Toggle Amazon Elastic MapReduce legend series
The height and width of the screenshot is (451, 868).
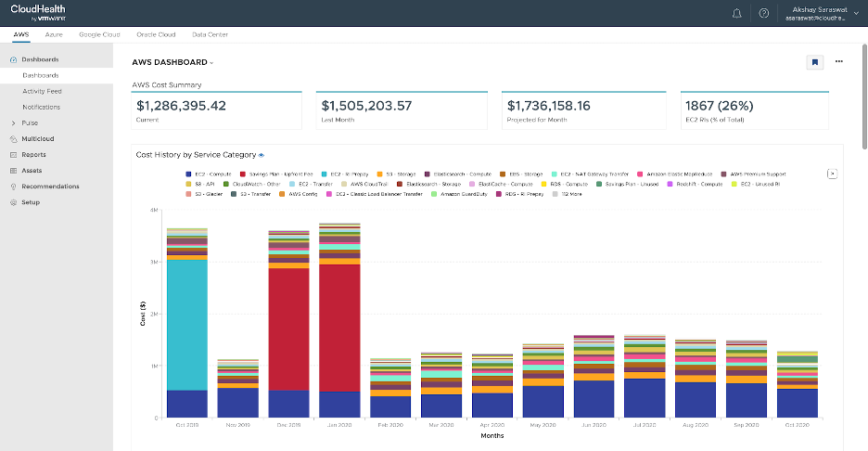point(675,174)
